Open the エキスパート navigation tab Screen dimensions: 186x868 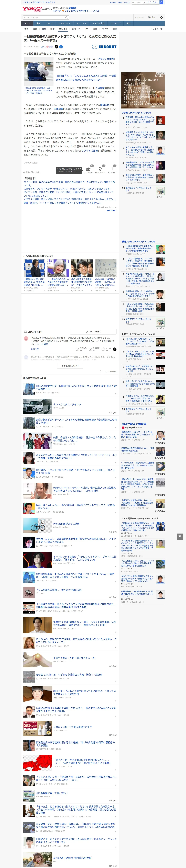pyautogui.click(x=64, y=24)
